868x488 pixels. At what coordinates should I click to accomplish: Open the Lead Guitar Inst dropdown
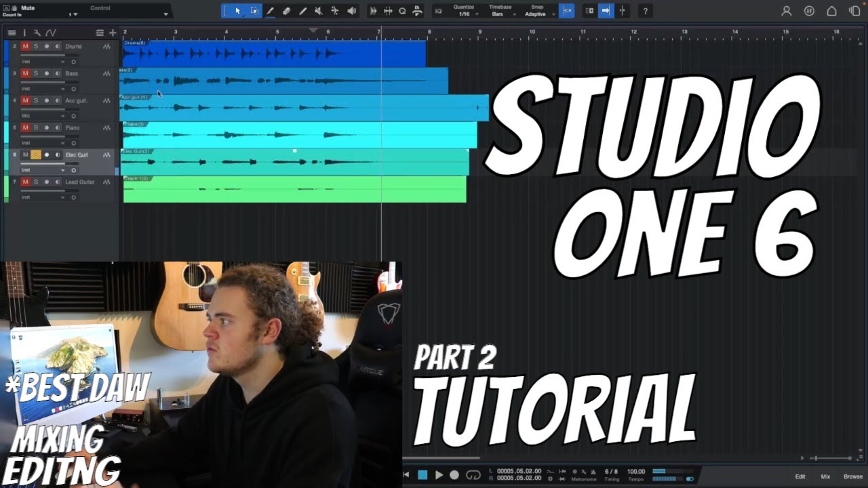42,197
